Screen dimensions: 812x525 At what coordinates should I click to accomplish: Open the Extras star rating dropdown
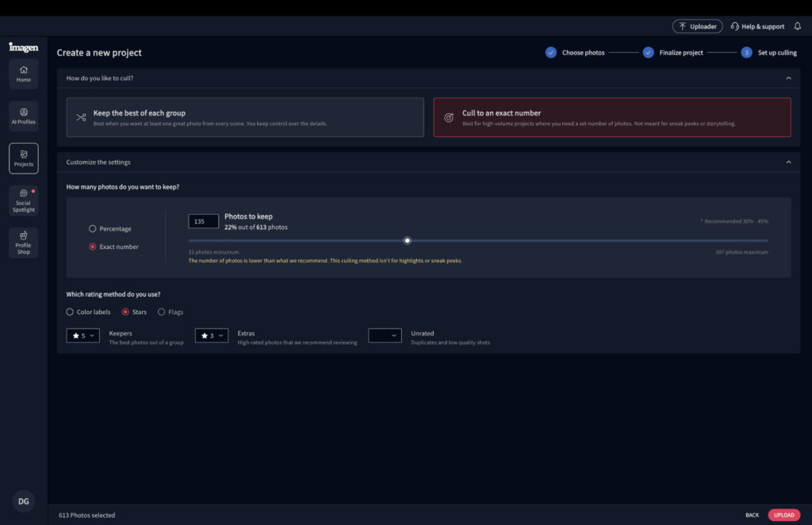[x=212, y=335]
